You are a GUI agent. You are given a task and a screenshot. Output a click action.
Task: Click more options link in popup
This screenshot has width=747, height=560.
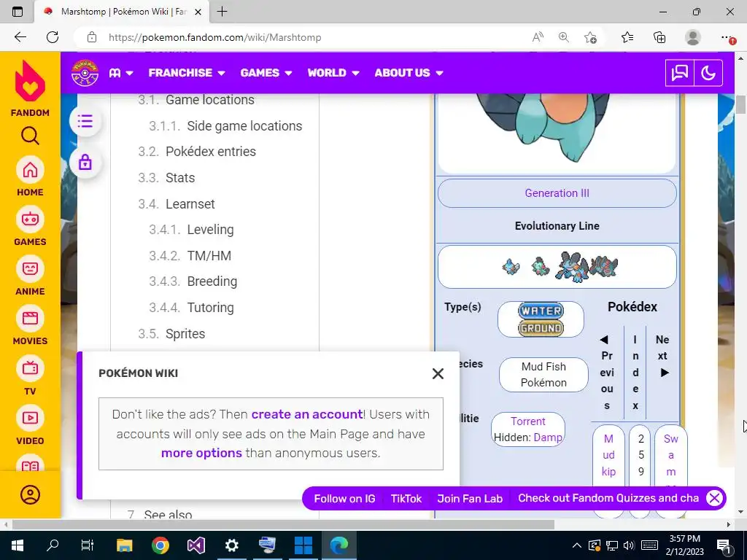click(x=201, y=453)
